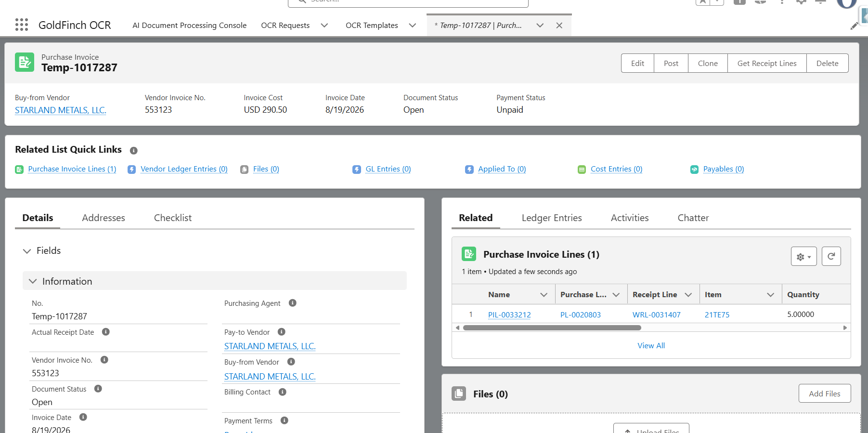868x433 pixels.
Task: Open the OCR Requests dropdown chevron
Action: pyautogui.click(x=324, y=26)
